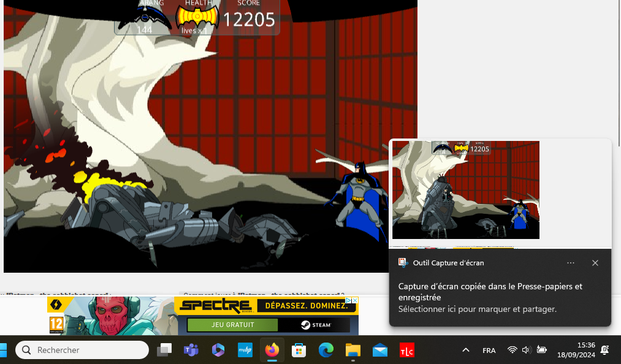This screenshot has height=364, width=621.
Task: Open File Explorer from the taskbar
Action: (353, 350)
